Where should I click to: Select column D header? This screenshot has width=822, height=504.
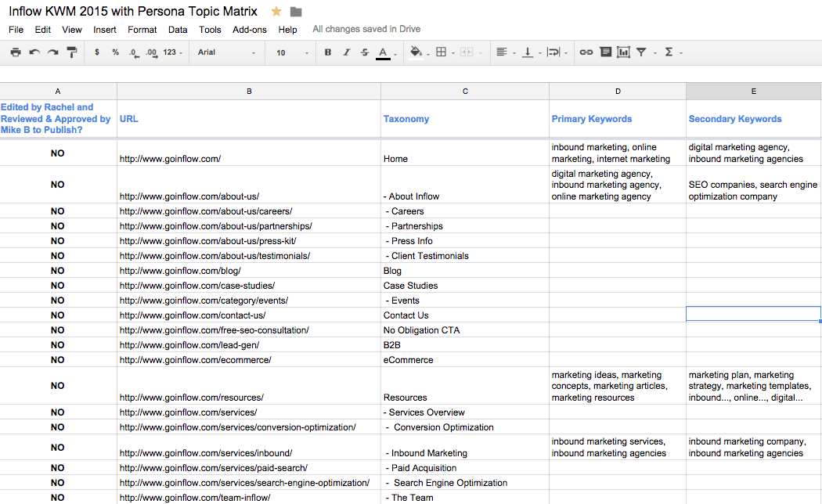tap(618, 92)
